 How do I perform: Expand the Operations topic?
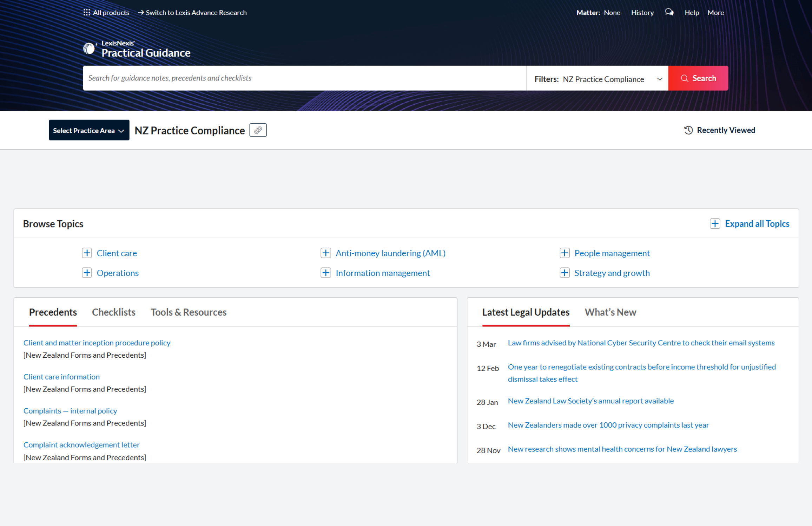(x=87, y=273)
